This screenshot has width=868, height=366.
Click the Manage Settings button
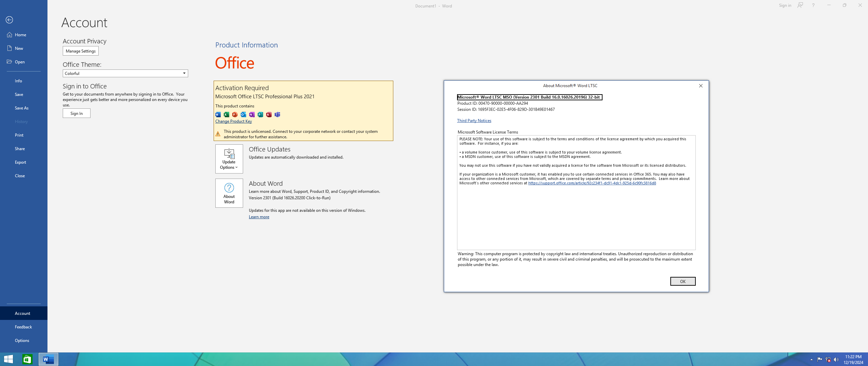pos(81,51)
